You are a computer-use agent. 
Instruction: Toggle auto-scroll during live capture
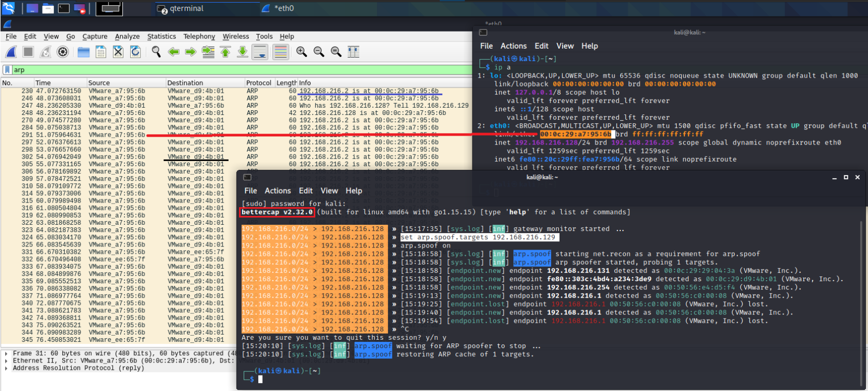click(x=260, y=52)
